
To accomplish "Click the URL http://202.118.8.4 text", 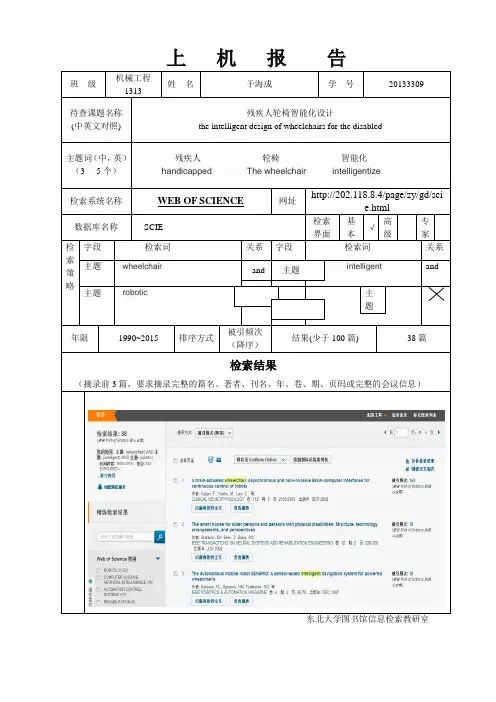I will pyautogui.click(x=377, y=201).
